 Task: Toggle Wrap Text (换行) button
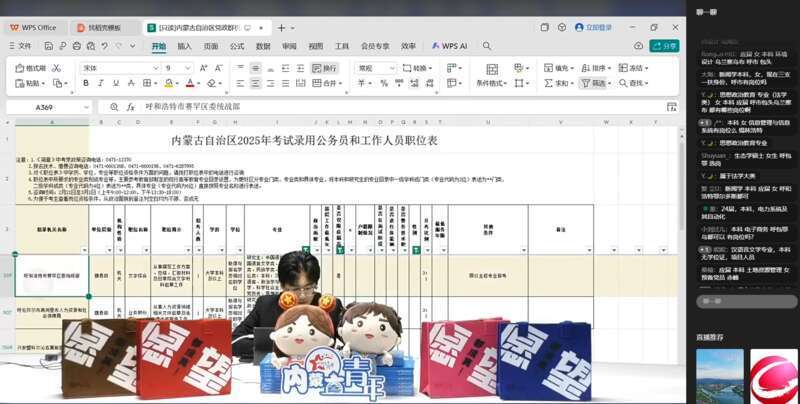pos(324,68)
